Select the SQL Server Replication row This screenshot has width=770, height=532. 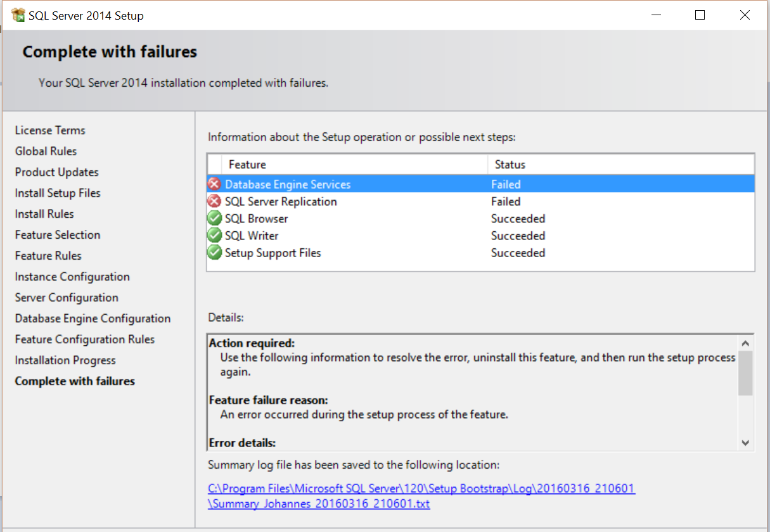coord(480,201)
